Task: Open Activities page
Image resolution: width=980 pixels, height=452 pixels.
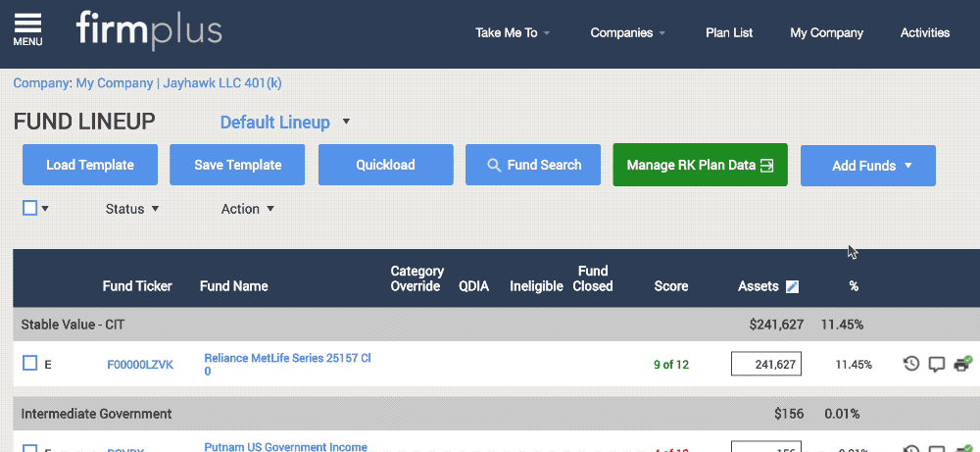Action: pyautogui.click(x=925, y=33)
